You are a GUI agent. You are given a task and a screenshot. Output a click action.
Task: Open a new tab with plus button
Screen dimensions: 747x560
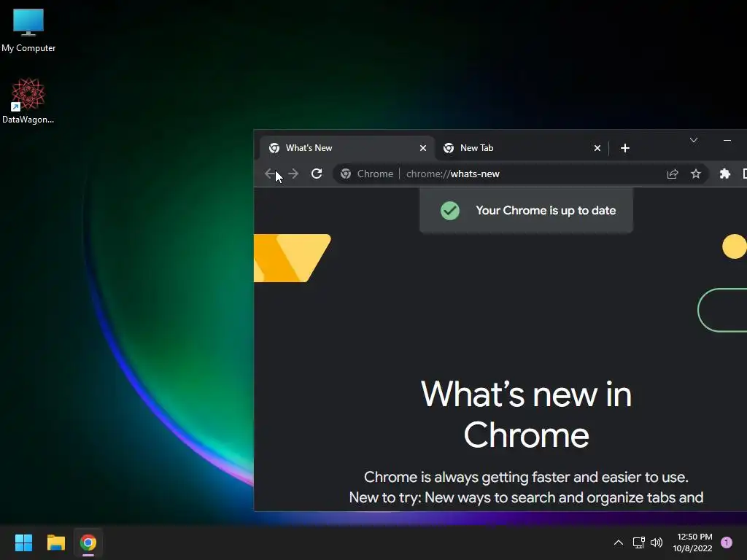click(x=625, y=148)
